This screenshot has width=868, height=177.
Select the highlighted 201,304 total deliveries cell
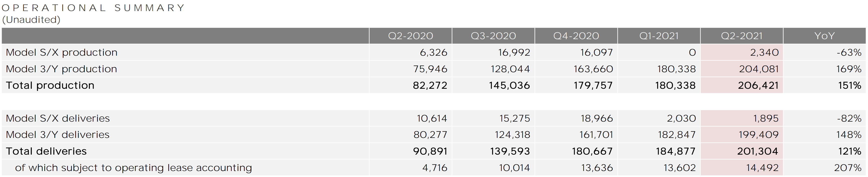pos(742,151)
